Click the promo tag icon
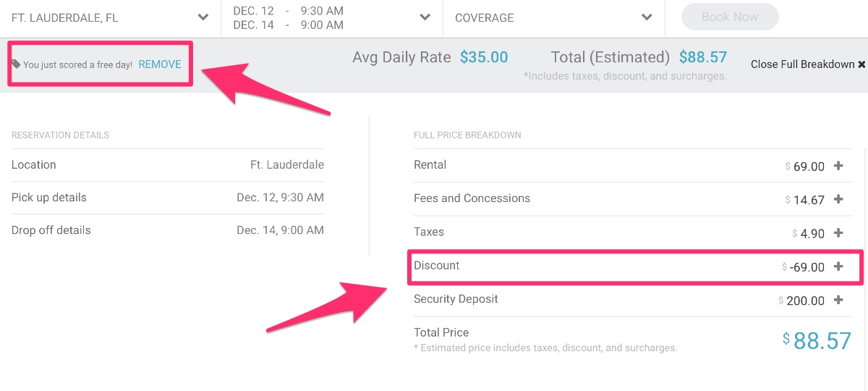This screenshot has width=868, height=391. coord(16,64)
